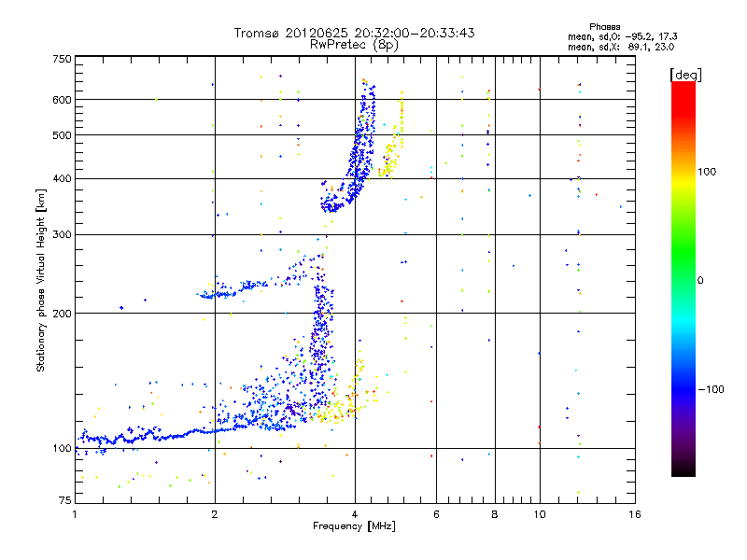Click the '100' height tick label
Screen dimensions: 747x560
click(62, 448)
